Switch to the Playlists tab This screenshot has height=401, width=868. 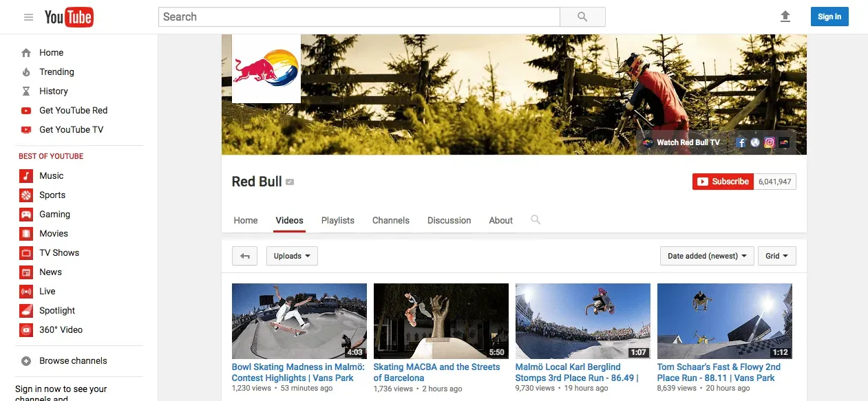tap(337, 220)
